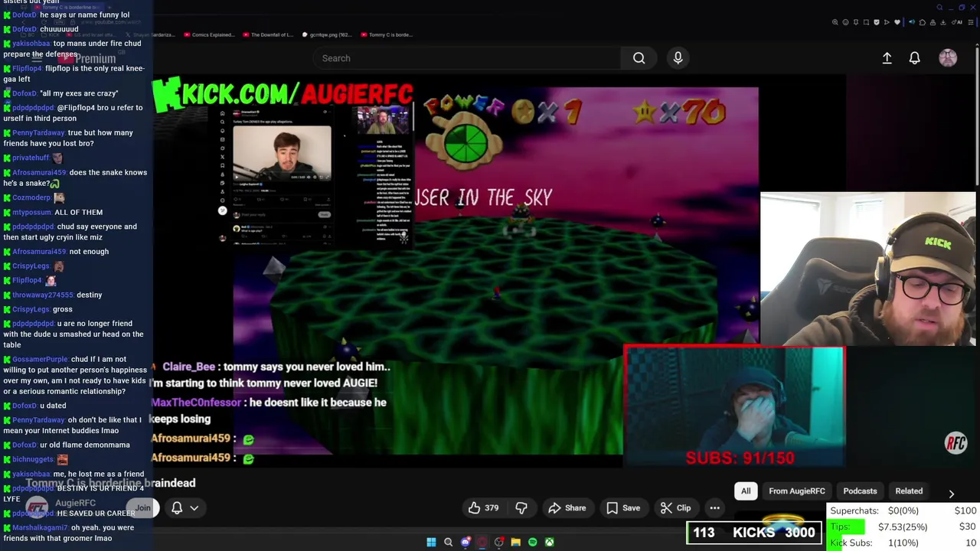The image size is (980, 551).
Task: Click the browser send/flow arrow icon
Action: (887, 22)
